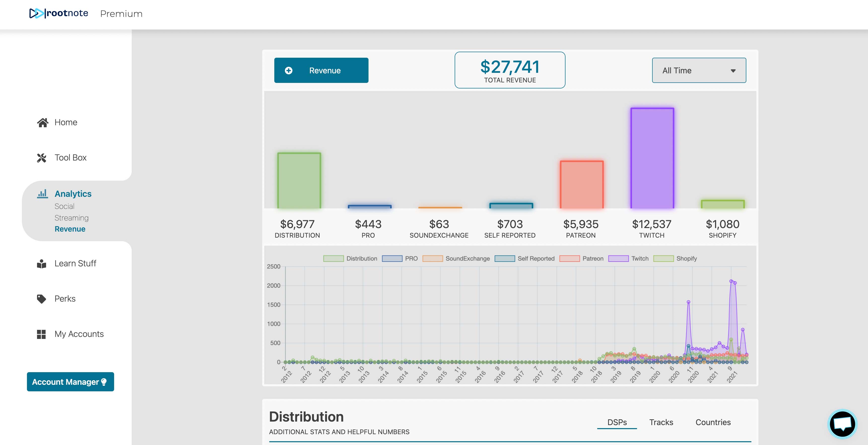Image resolution: width=868 pixels, height=445 pixels.
Task: Hide the Patreon series via the legend
Action: click(592, 259)
